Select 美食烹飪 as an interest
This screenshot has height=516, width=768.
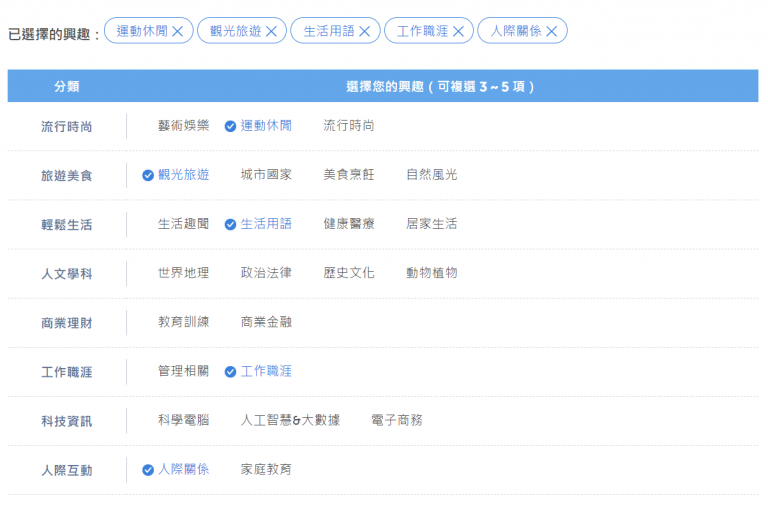[x=349, y=175]
